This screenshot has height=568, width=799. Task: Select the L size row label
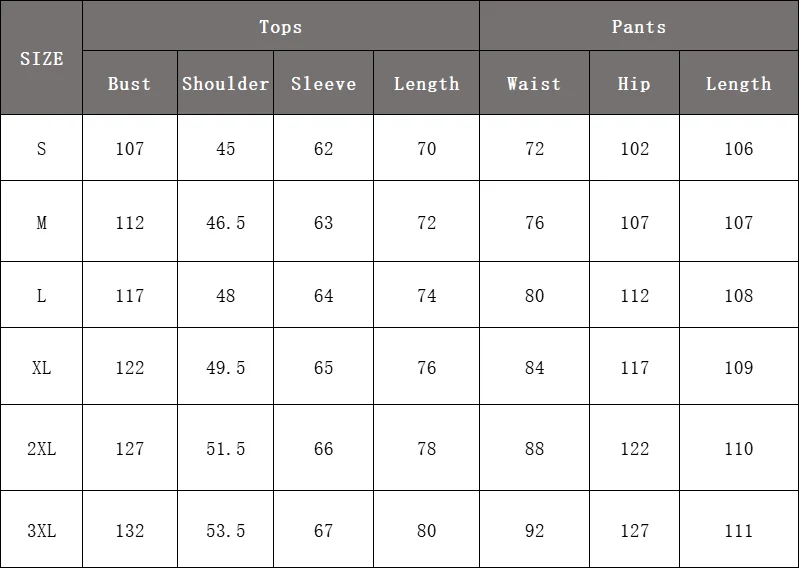(41, 296)
